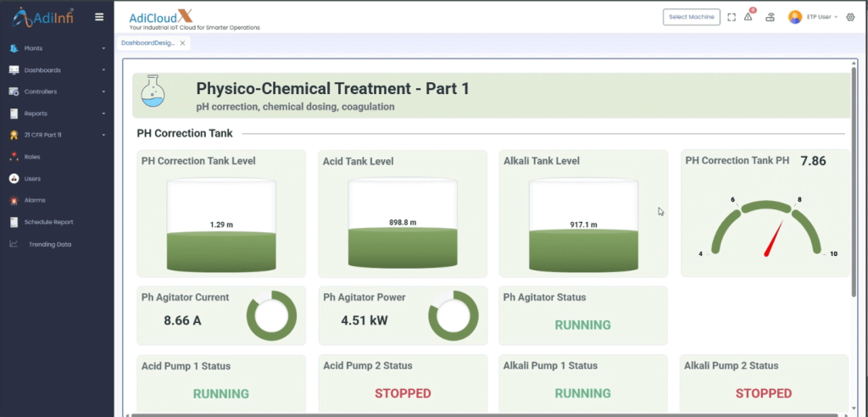
Task: Click the Trending Data chart icon
Action: [14, 244]
